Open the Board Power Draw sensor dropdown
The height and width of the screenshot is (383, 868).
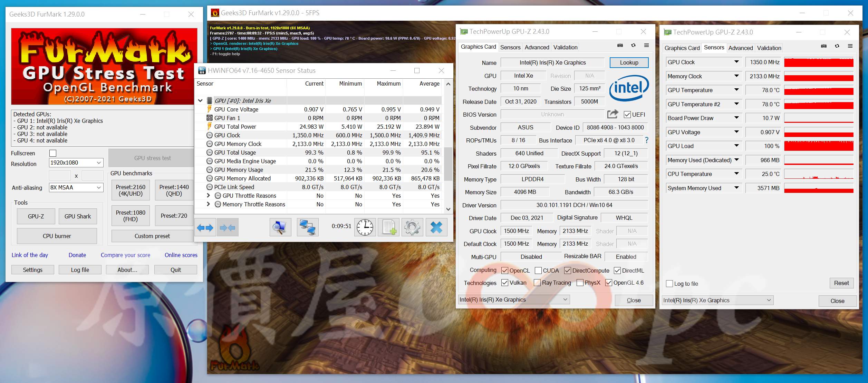[x=736, y=118]
